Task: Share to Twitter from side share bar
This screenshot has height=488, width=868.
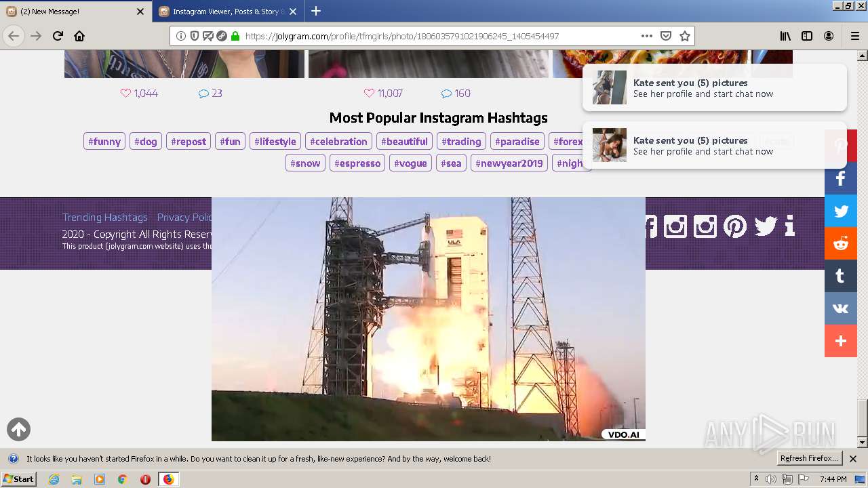Action: pos(841,211)
